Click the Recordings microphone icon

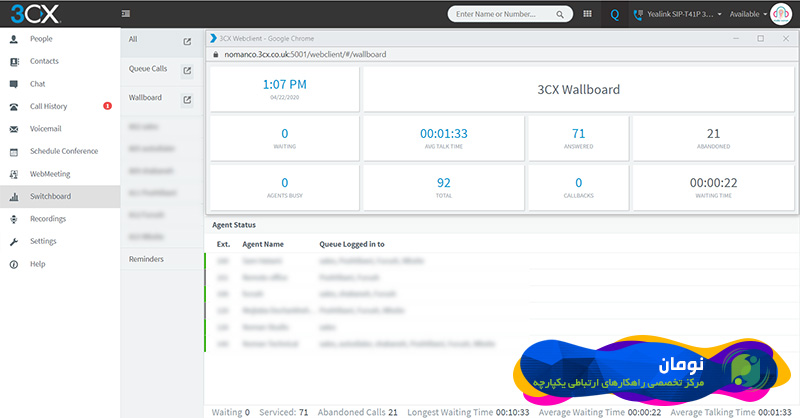(14, 219)
